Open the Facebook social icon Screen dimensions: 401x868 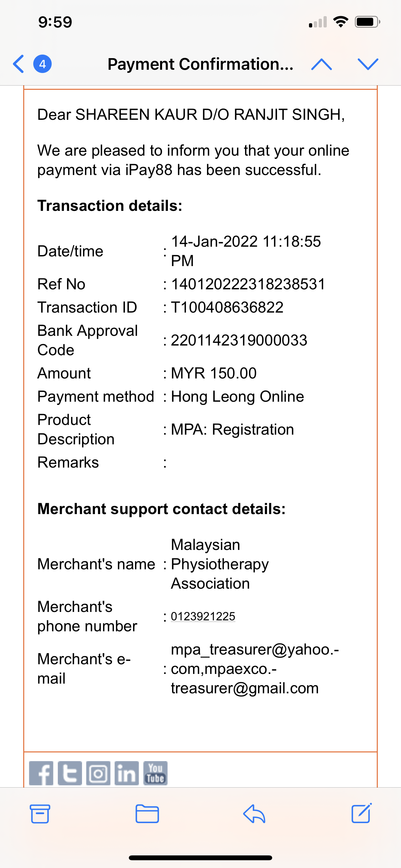(x=41, y=773)
